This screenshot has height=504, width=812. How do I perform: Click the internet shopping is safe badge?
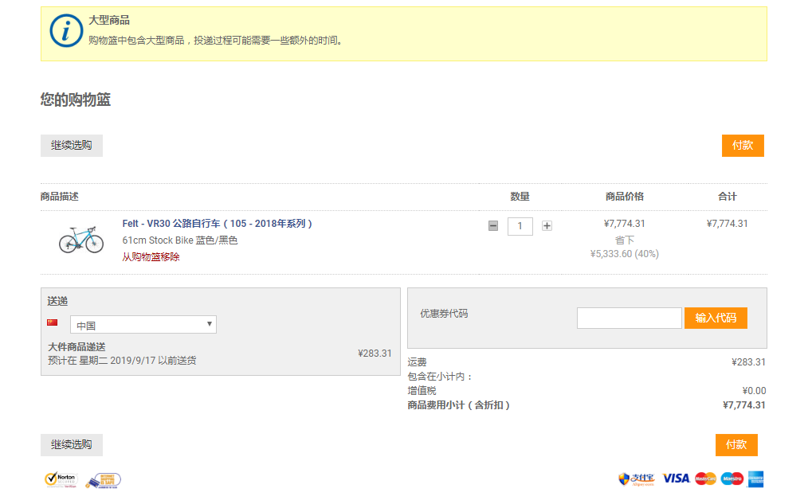click(104, 481)
